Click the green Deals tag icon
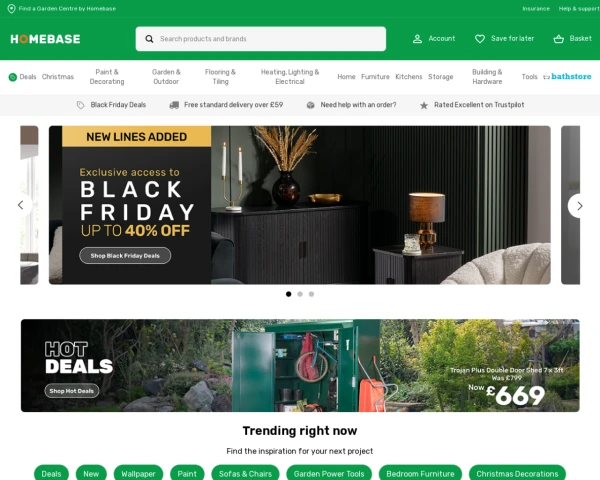This screenshot has height=480, width=600. pyautogui.click(x=13, y=77)
